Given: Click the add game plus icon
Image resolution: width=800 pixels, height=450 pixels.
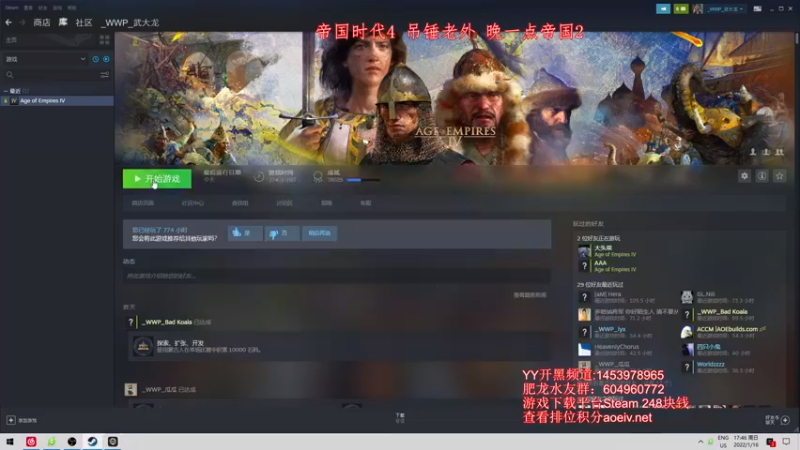Looking at the screenshot, I should (x=11, y=420).
